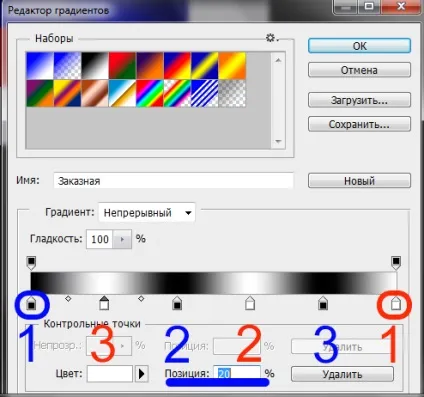The height and width of the screenshot is (397, 424).
Task: Select the last white color stop at far right
Action: click(396, 303)
